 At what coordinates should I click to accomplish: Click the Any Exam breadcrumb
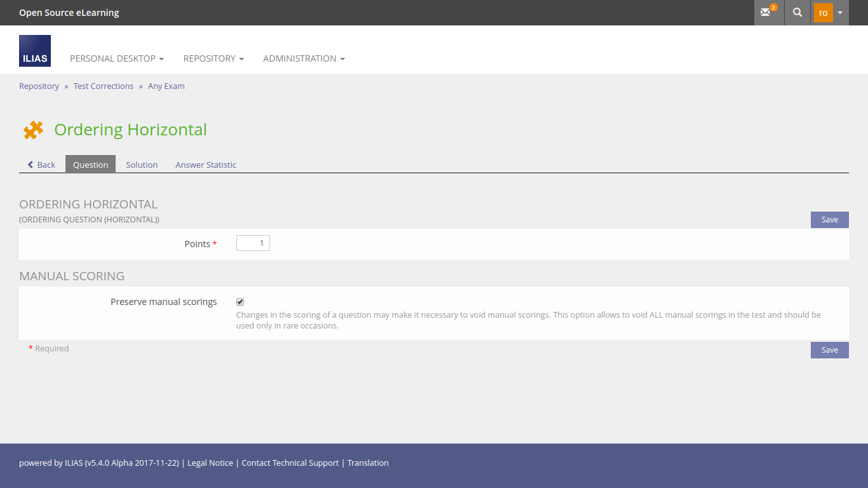(x=166, y=86)
